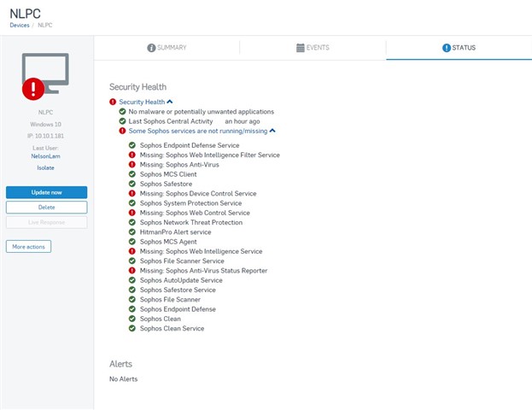Open the More actions dropdown
This screenshot has width=532, height=410.
[28, 247]
